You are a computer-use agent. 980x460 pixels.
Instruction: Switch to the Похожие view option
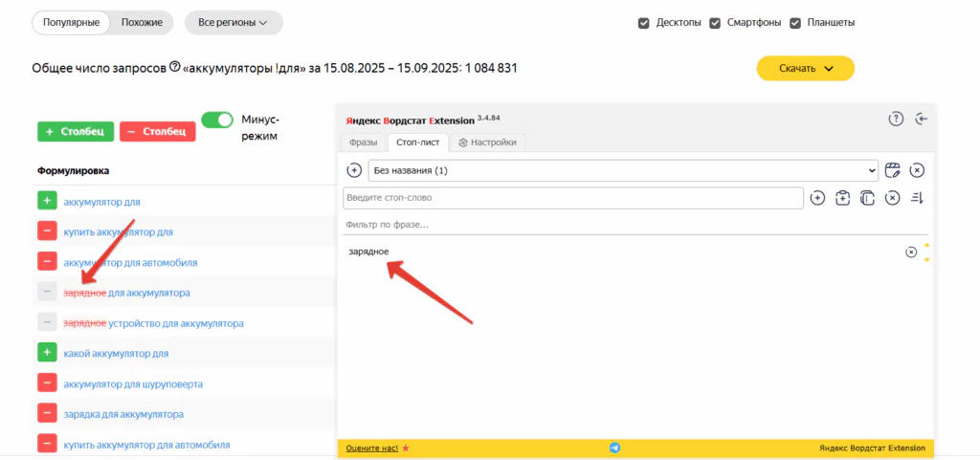[x=142, y=22]
